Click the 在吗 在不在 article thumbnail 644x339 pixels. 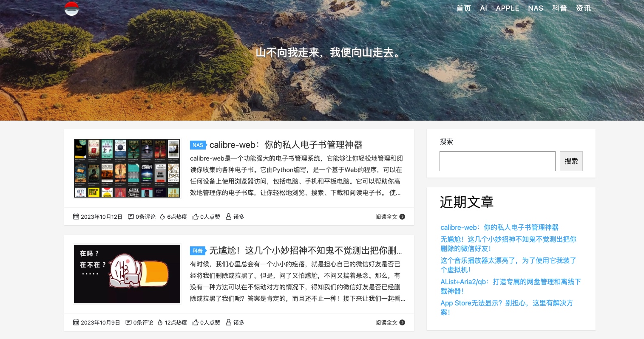coord(127,274)
